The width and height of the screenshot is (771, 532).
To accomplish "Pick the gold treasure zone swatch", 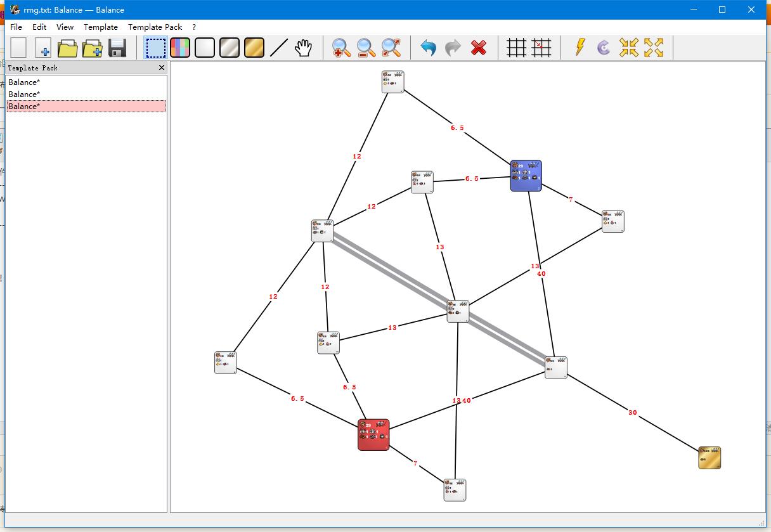I will point(254,48).
